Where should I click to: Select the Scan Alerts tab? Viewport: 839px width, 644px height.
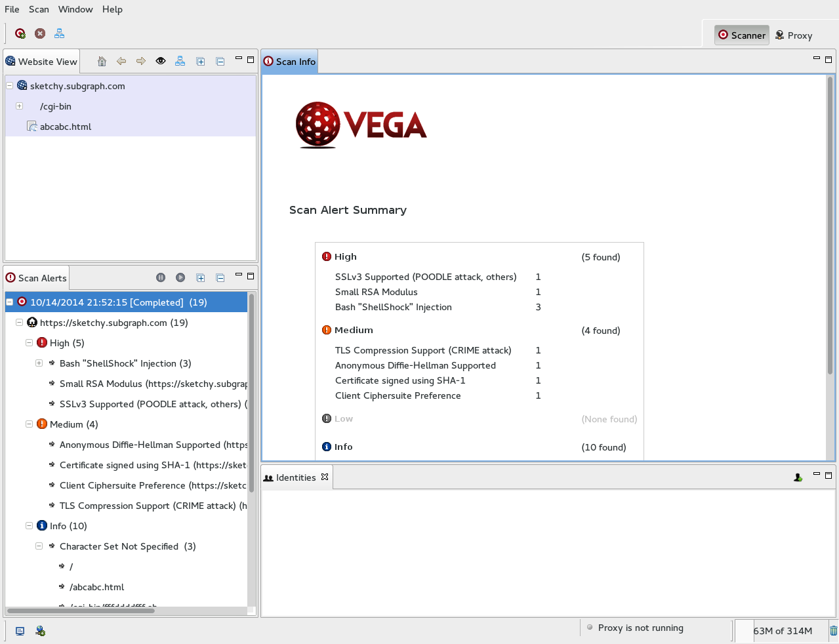36,278
